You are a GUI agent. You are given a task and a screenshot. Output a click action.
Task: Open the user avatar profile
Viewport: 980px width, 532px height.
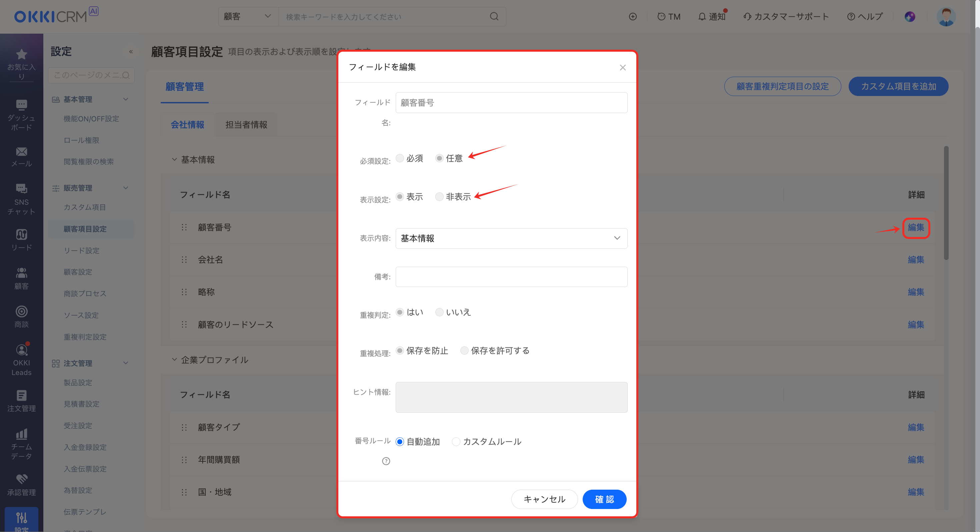[x=946, y=16]
